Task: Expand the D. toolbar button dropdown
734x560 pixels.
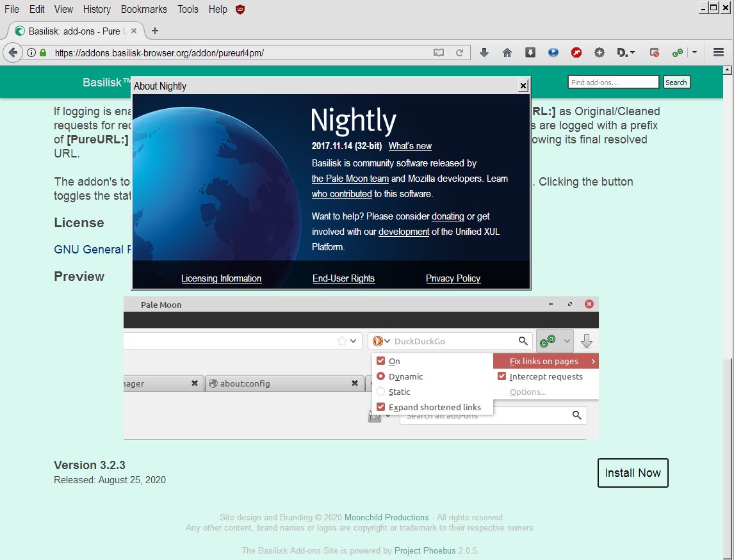Action: coord(633,53)
